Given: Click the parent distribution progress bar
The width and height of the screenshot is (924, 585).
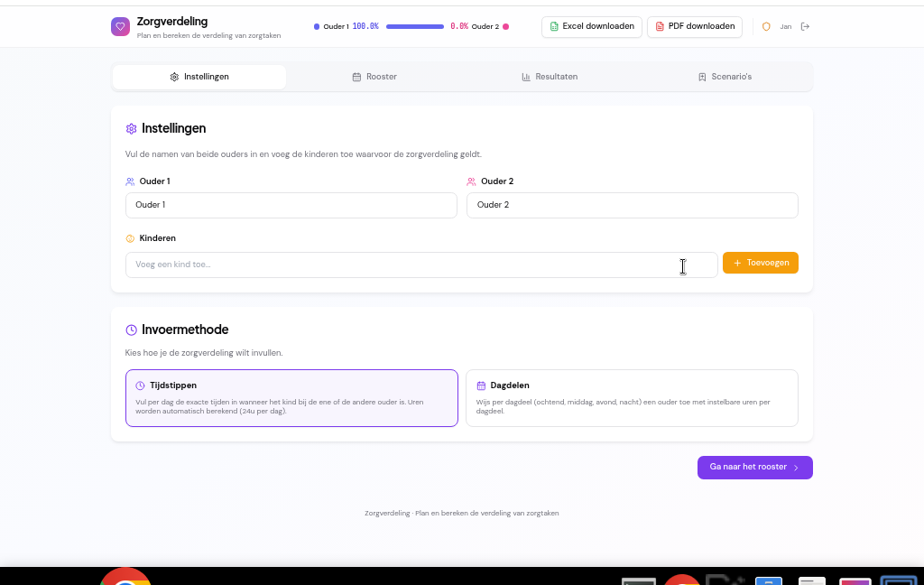Looking at the screenshot, I should click(415, 26).
